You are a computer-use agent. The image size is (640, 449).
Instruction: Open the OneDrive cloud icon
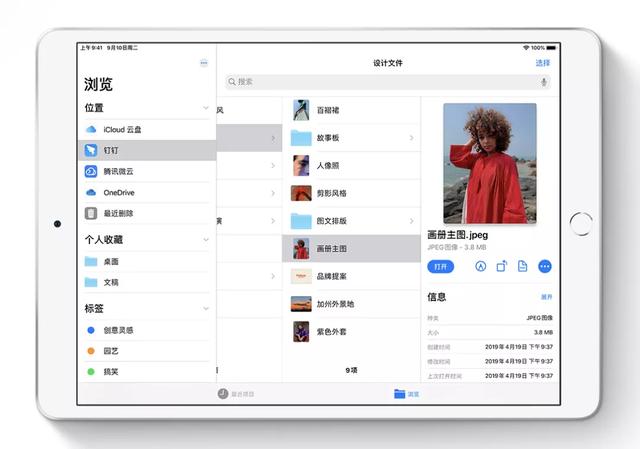click(91, 192)
